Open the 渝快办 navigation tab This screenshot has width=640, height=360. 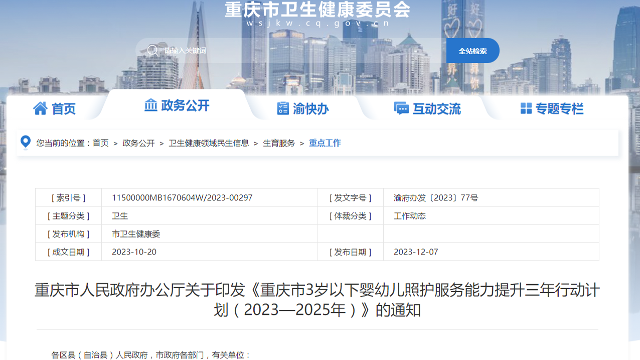click(x=303, y=109)
